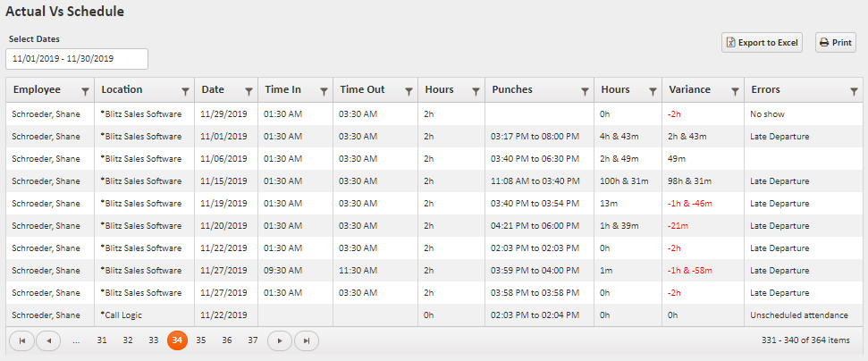Image resolution: width=868 pixels, height=361 pixels.
Task: Open the Time Out column filter icon
Action: (409, 91)
